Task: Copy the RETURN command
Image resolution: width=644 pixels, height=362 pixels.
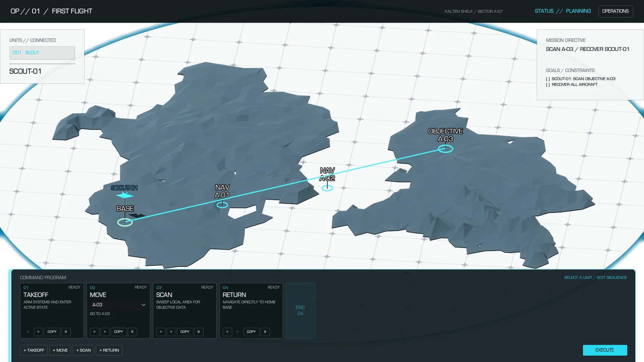Action: pos(251,332)
